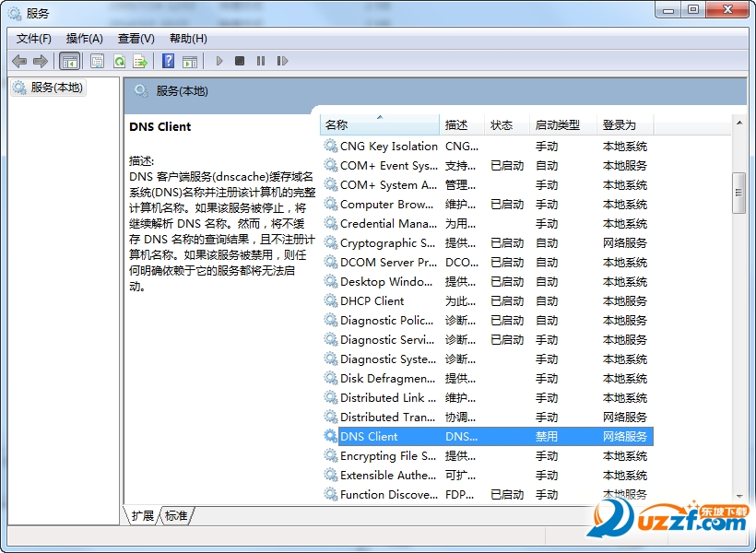Open the blue Help question mark icon
Screen dimensions: 756x553
point(168,61)
